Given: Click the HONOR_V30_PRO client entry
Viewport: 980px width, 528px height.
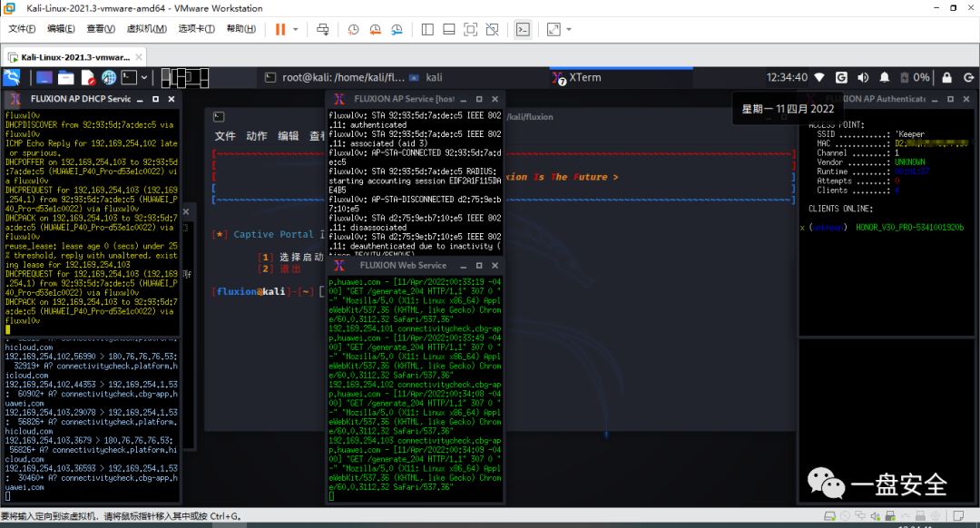Looking at the screenshot, I should (x=909, y=228).
